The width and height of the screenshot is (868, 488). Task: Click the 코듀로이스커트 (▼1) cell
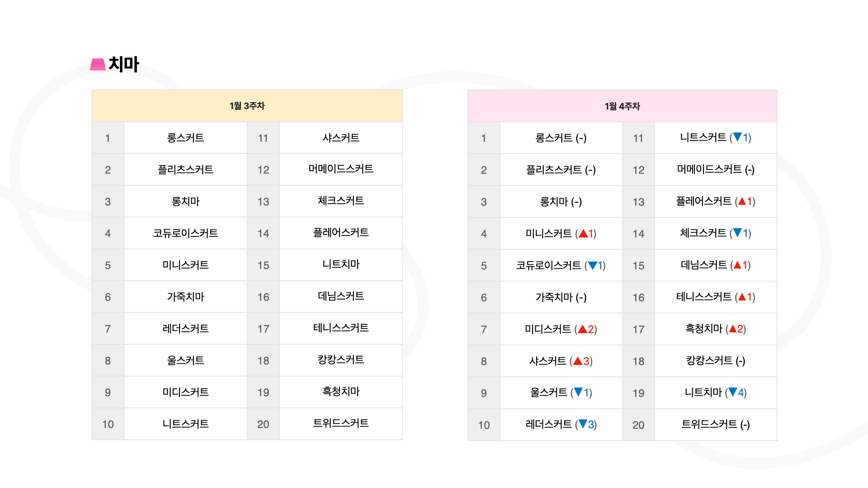click(561, 266)
